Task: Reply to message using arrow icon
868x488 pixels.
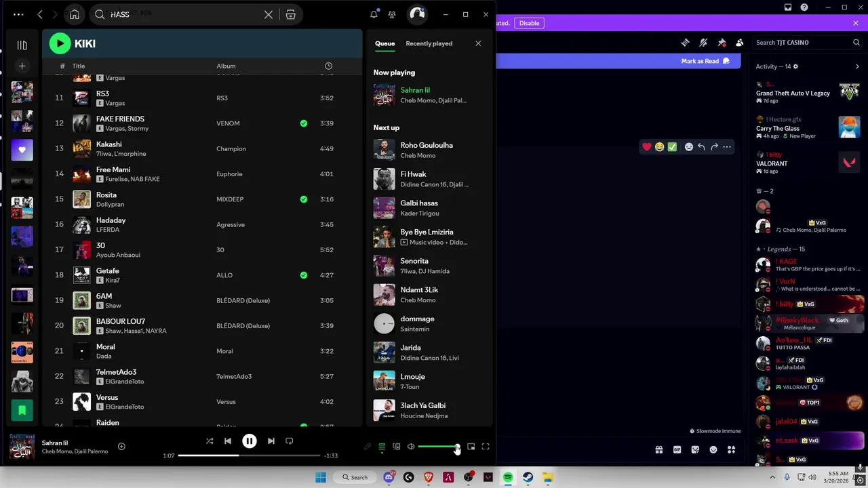Action: 701,146
